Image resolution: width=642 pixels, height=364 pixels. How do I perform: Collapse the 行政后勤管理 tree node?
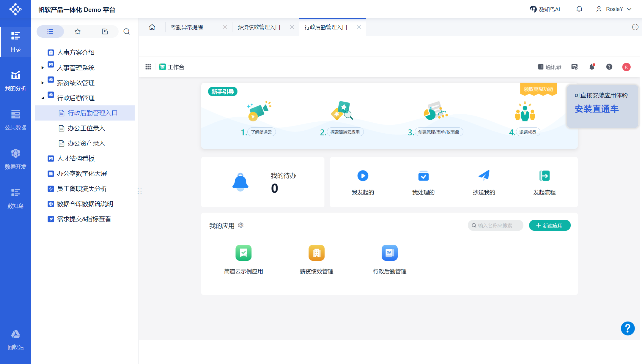[43, 98]
